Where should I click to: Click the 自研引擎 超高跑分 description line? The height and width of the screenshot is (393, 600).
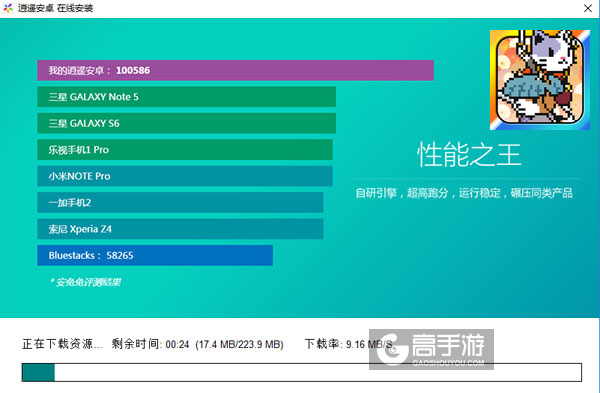click(464, 193)
